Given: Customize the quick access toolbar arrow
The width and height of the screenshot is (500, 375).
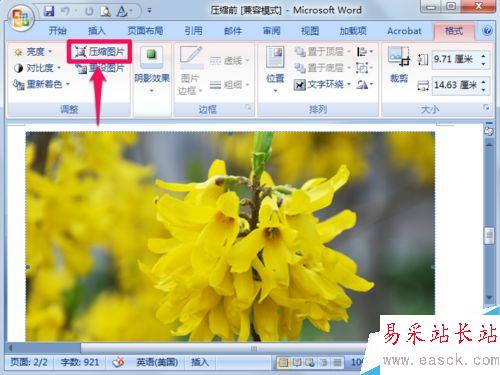Looking at the screenshot, I should tap(149, 11).
